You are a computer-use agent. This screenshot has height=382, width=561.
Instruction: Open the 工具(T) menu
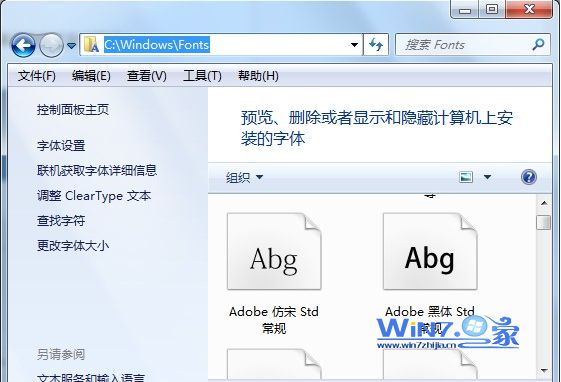point(202,76)
